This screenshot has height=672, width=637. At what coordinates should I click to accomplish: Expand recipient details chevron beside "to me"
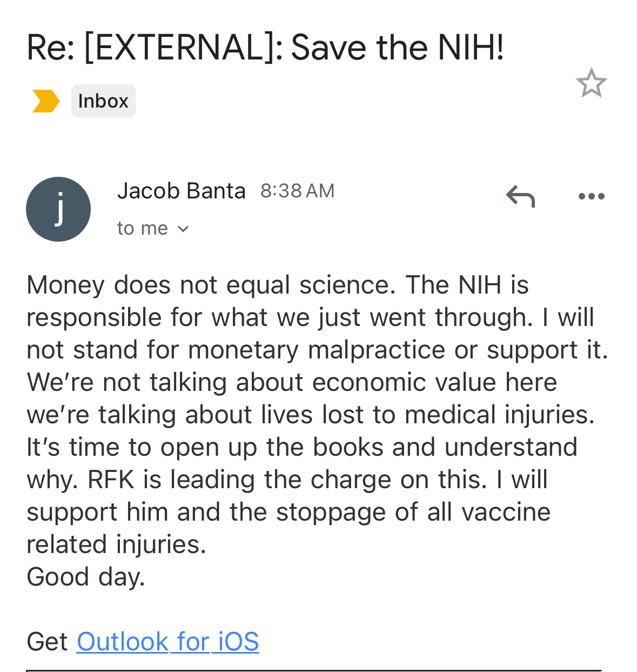[183, 229]
